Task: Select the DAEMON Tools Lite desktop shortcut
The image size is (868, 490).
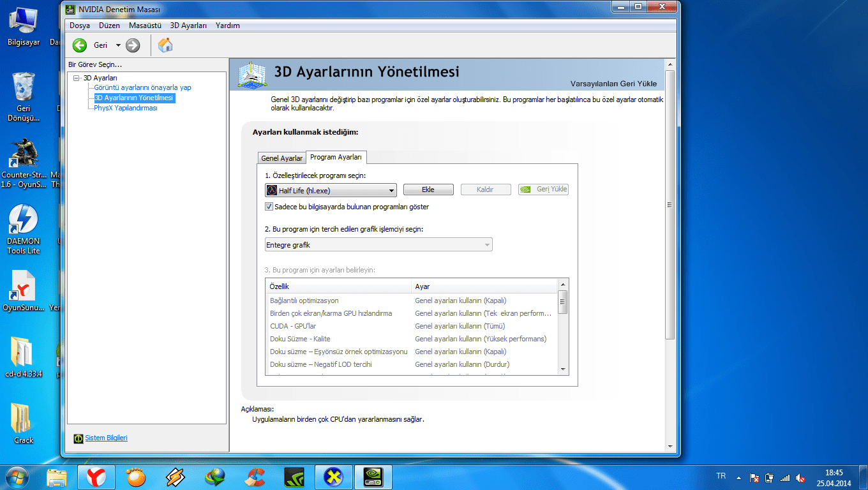Action: click(24, 230)
